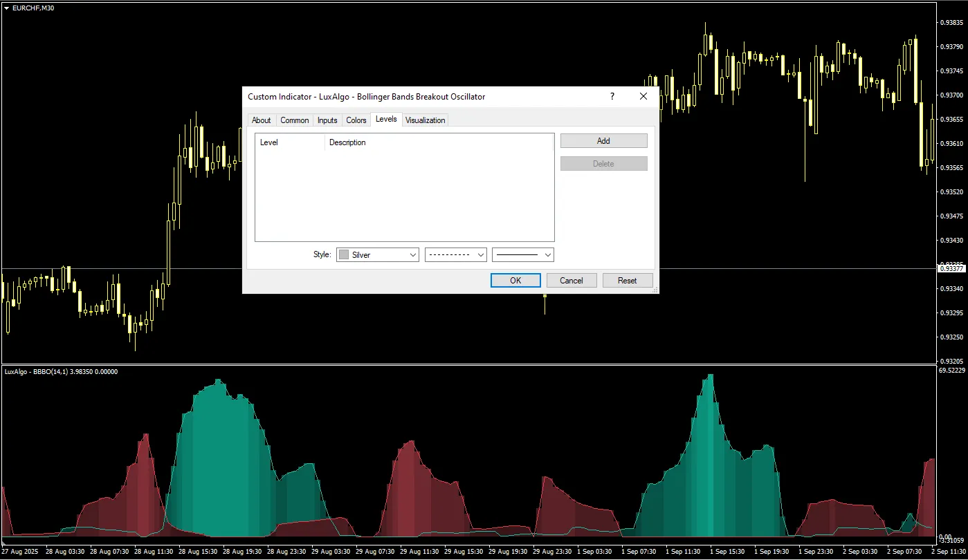
Task: Reset the indicator settings to defaults
Action: point(627,280)
